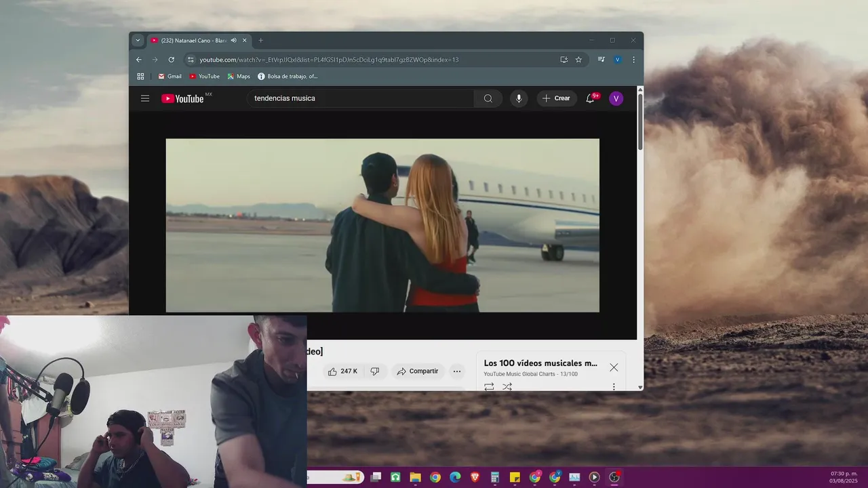Open File Explorer from taskbar
868x488 pixels.
415,477
